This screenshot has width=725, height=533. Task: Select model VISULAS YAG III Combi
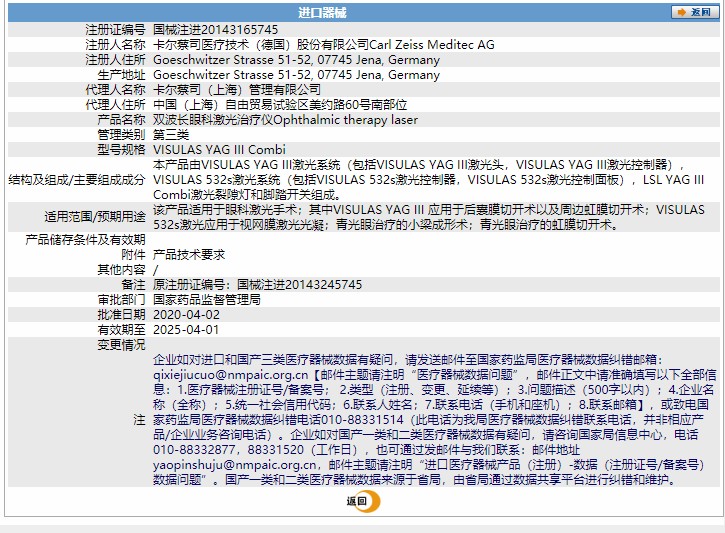tap(219, 150)
